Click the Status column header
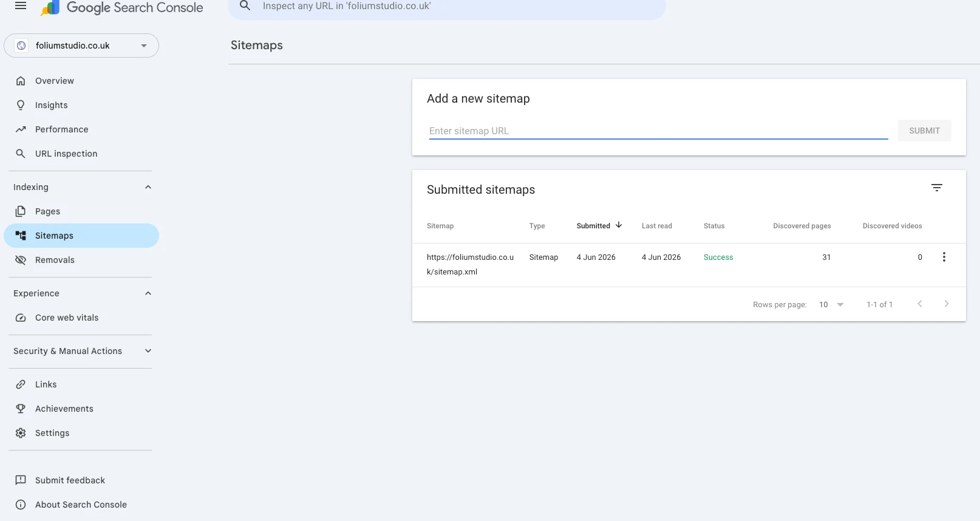 tap(714, 226)
